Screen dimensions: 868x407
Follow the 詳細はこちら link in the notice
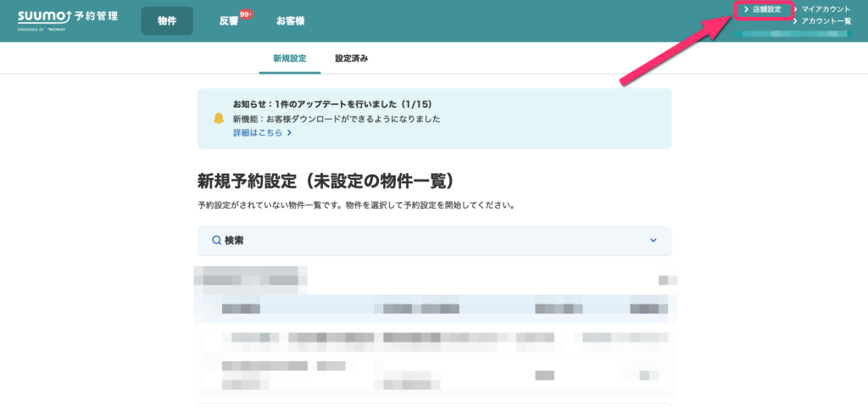click(258, 133)
